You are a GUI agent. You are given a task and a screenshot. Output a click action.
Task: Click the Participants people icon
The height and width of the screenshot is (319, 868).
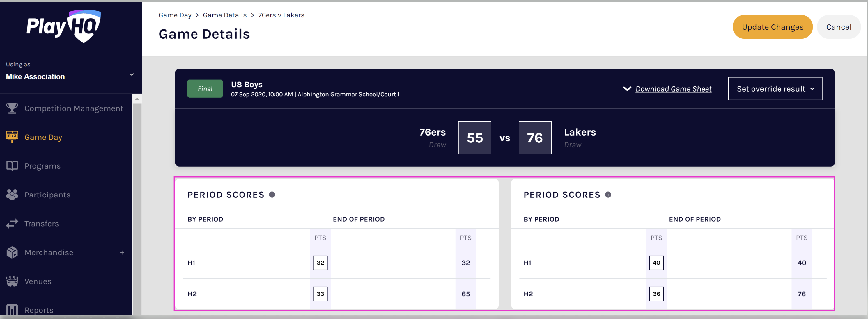[12, 195]
